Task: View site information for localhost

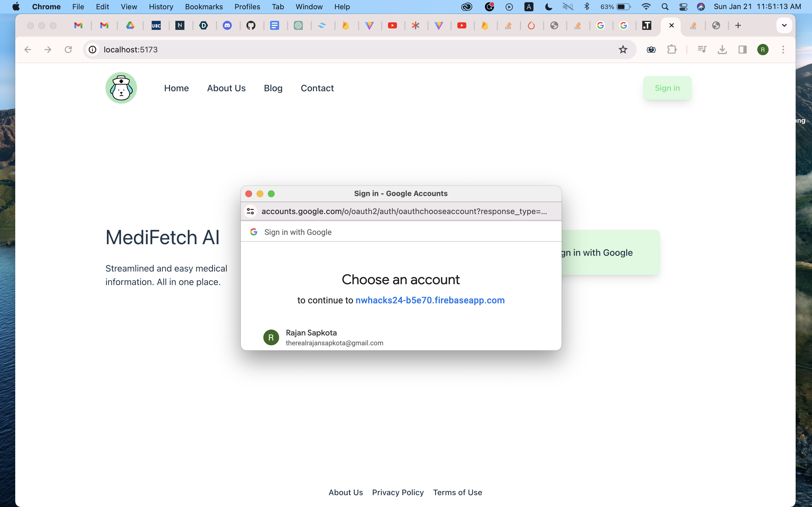Action: click(92, 50)
